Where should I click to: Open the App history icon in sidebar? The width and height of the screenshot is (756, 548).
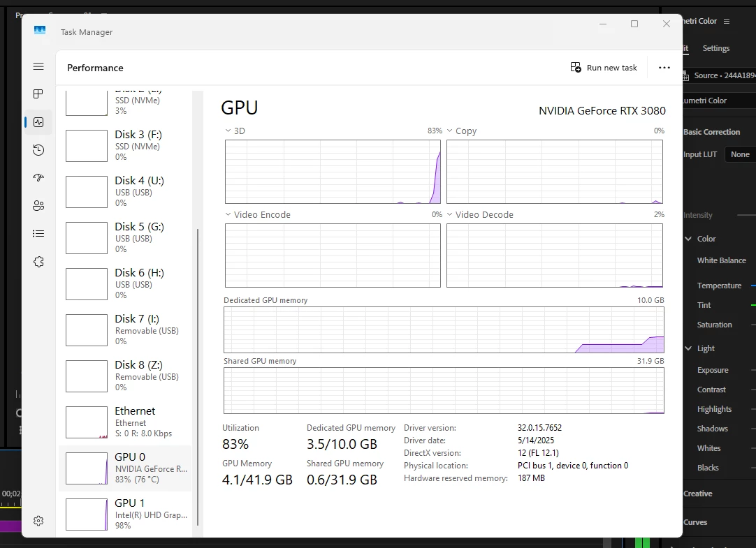[x=38, y=150]
